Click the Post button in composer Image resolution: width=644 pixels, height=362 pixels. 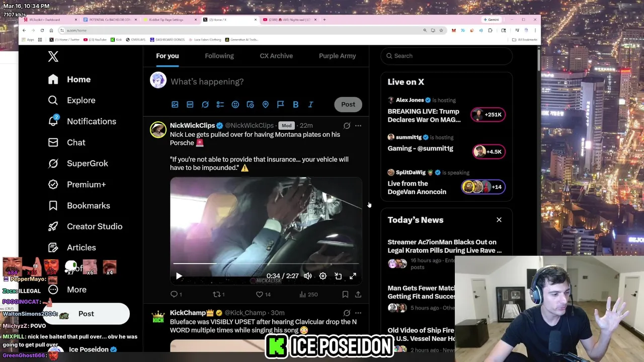tap(348, 104)
